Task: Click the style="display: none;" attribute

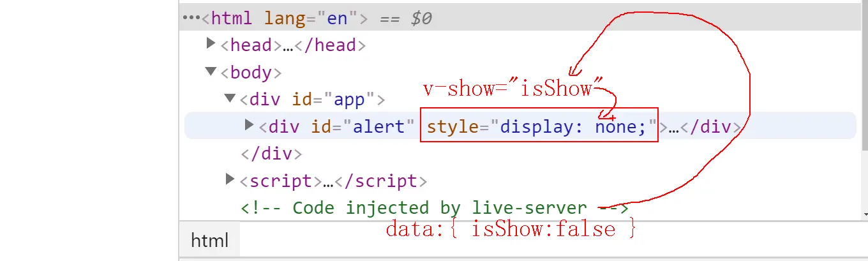Action: 542,127
